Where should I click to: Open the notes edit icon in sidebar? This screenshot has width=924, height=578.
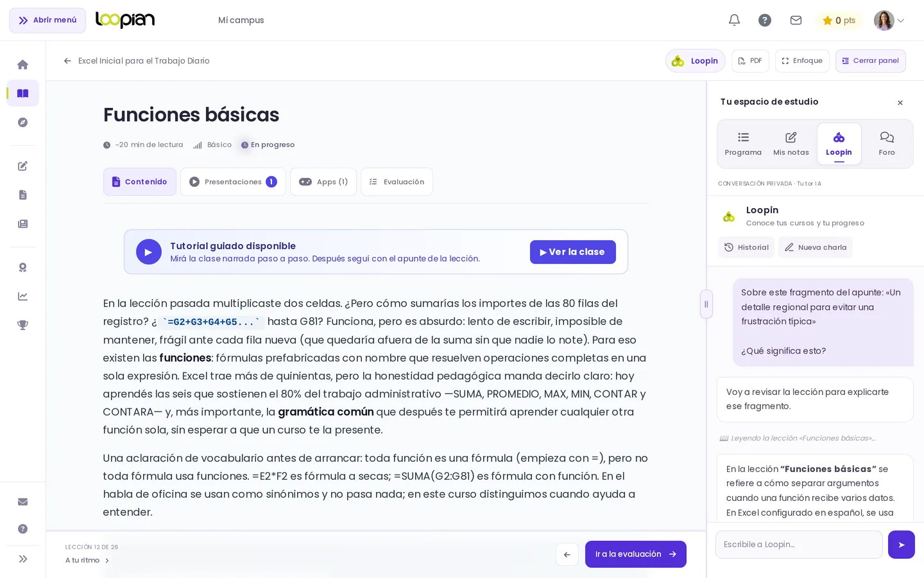point(22,166)
